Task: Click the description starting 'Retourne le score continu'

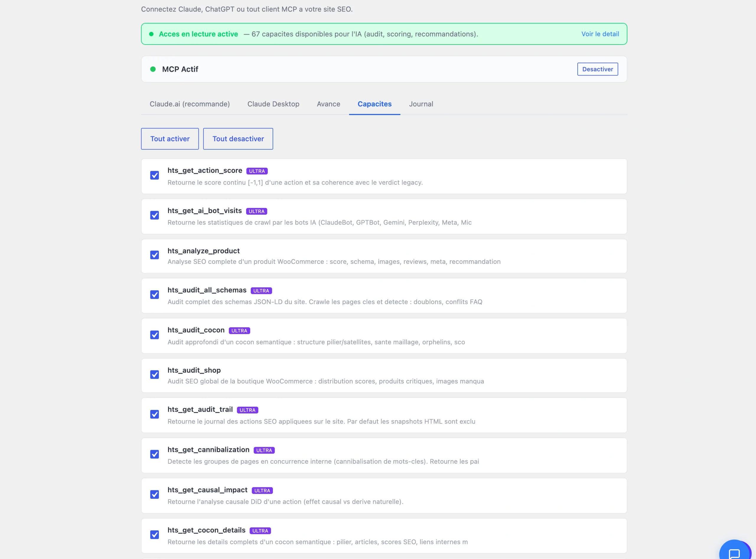Action: (x=295, y=182)
